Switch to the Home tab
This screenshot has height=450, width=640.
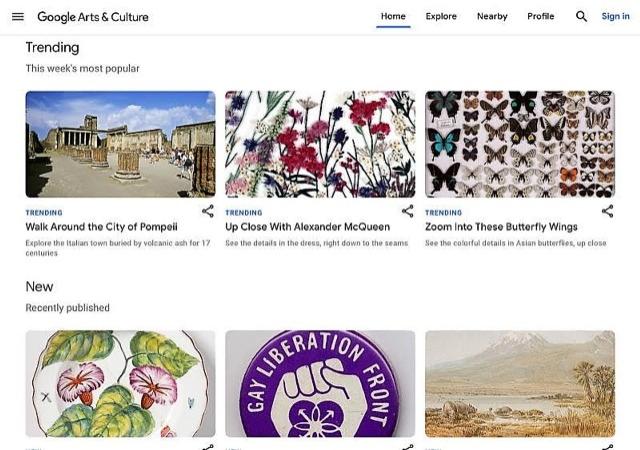(393, 17)
